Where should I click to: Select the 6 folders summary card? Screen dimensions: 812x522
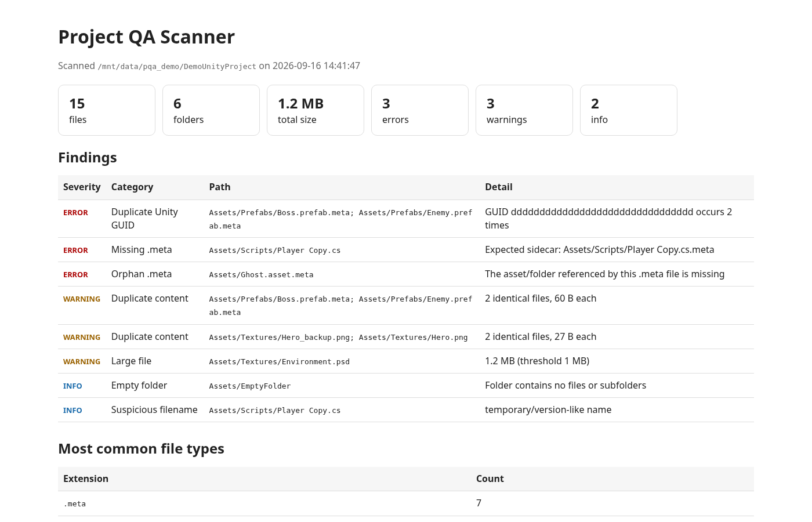[211, 110]
